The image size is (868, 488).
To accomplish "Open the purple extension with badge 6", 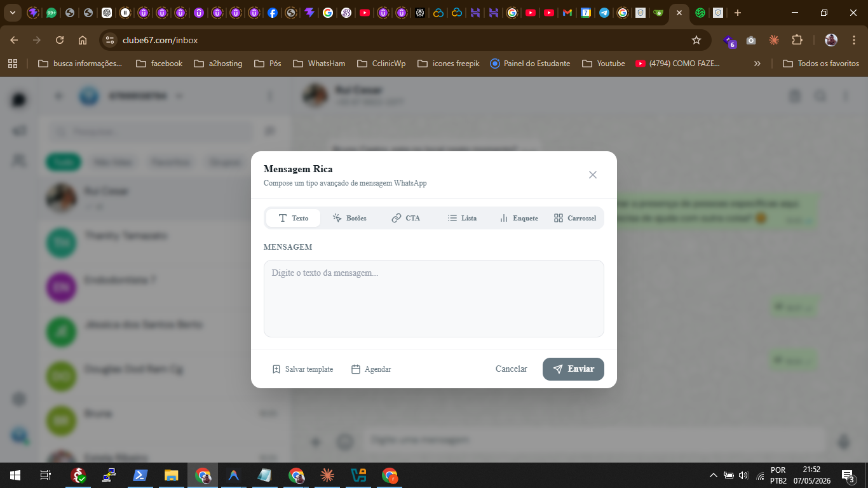I will coord(729,41).
